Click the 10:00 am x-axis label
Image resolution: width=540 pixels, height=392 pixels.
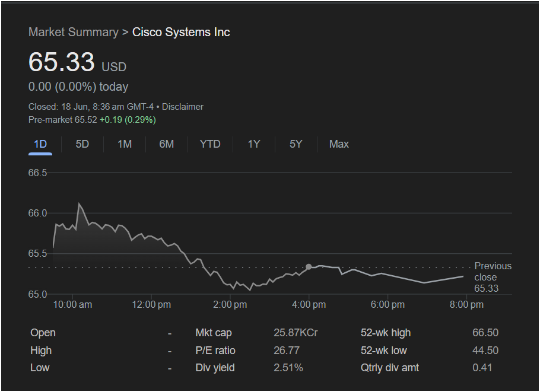coord(72,305)
